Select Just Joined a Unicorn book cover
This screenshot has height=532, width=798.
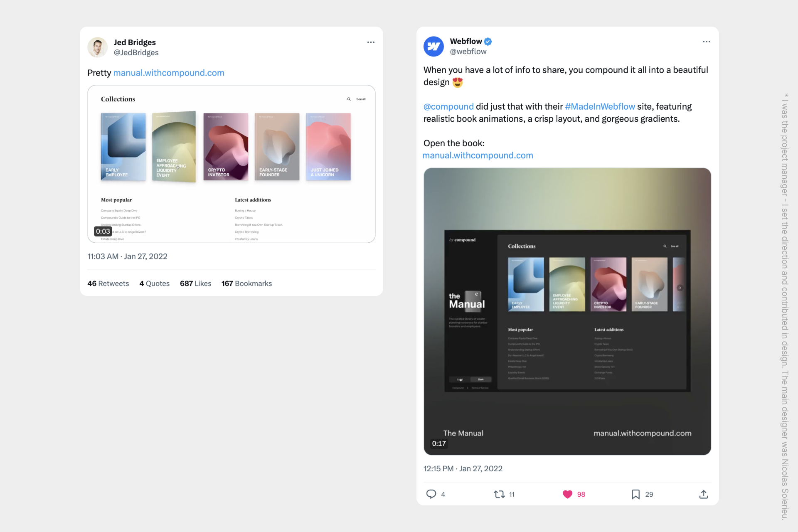point(328,146)
